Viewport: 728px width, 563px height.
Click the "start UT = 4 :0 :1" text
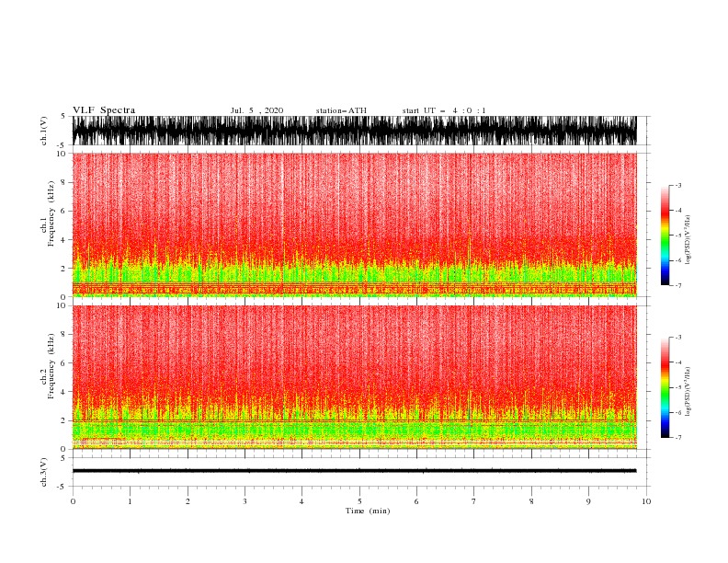(444, 110)
